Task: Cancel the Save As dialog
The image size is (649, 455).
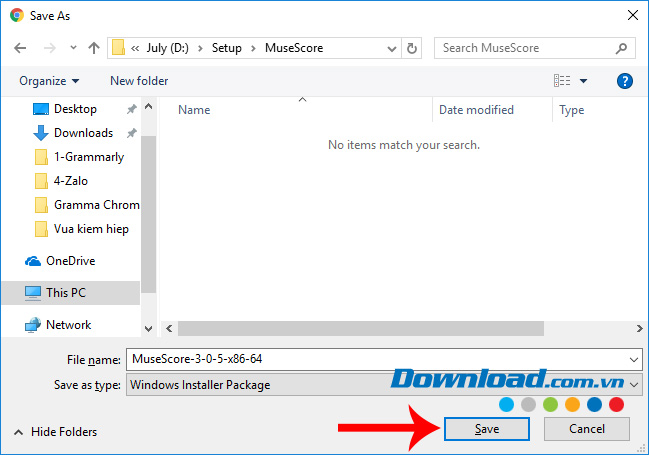Action: pos(587,429)
